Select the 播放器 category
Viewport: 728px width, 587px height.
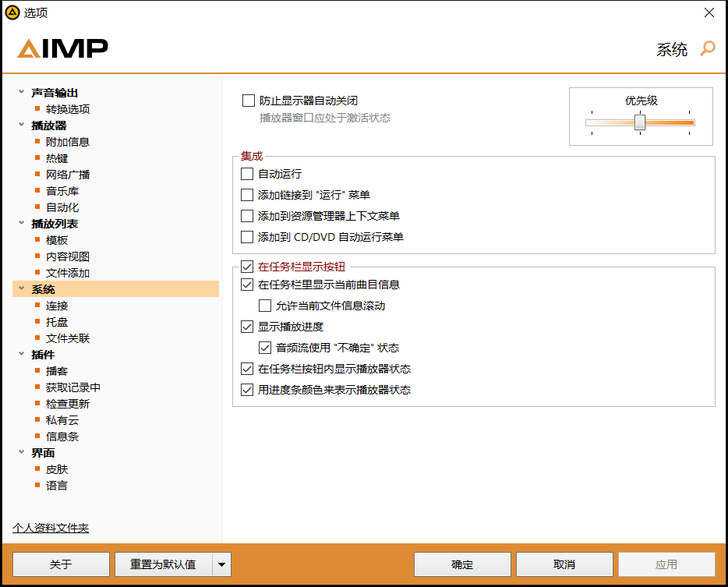pos(49,126)
